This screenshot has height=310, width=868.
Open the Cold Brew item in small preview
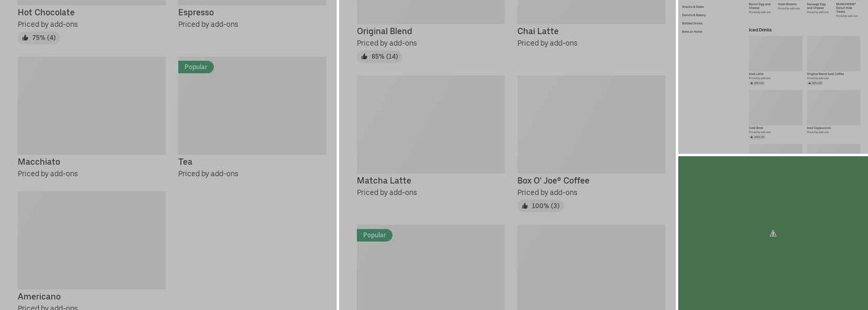coord(775,107)
